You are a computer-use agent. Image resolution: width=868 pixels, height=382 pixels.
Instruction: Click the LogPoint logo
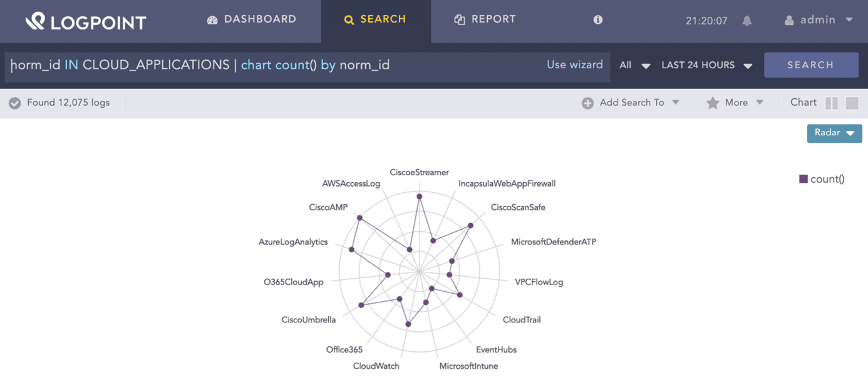[86, 22]
